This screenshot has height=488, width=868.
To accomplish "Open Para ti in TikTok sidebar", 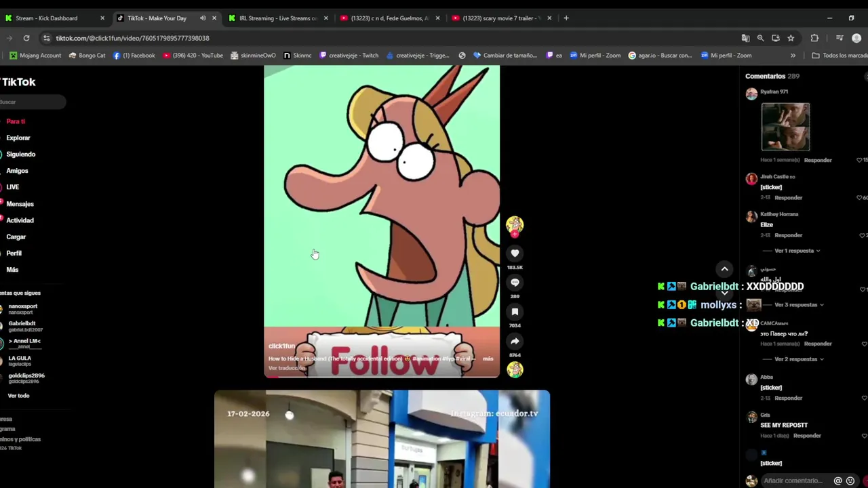I will point(16,121).
